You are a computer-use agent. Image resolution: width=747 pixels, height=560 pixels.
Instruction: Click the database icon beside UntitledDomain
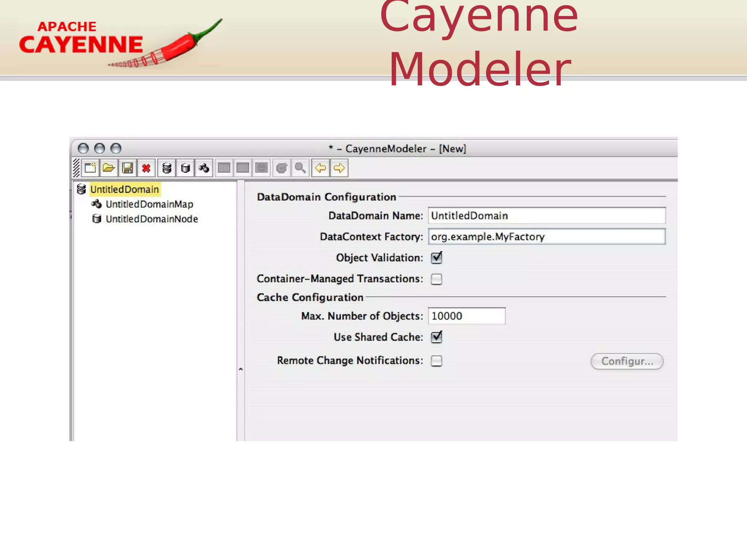pos(81,189)
